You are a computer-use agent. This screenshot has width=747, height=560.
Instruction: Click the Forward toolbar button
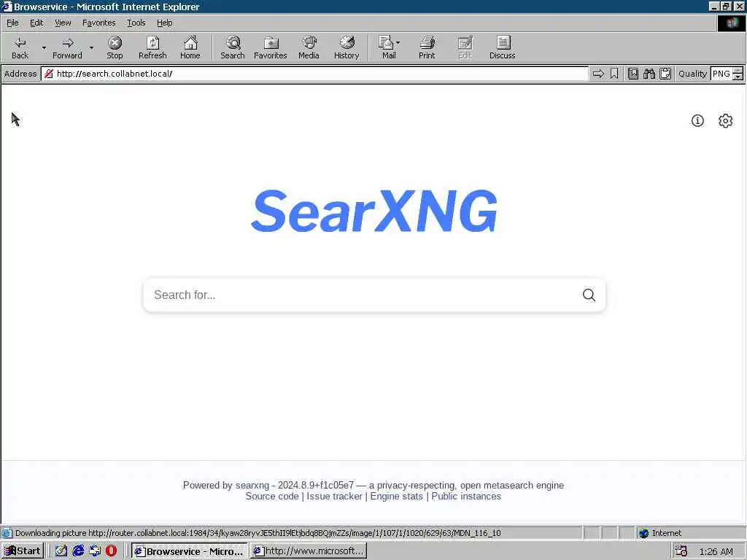tap(67, 47)
